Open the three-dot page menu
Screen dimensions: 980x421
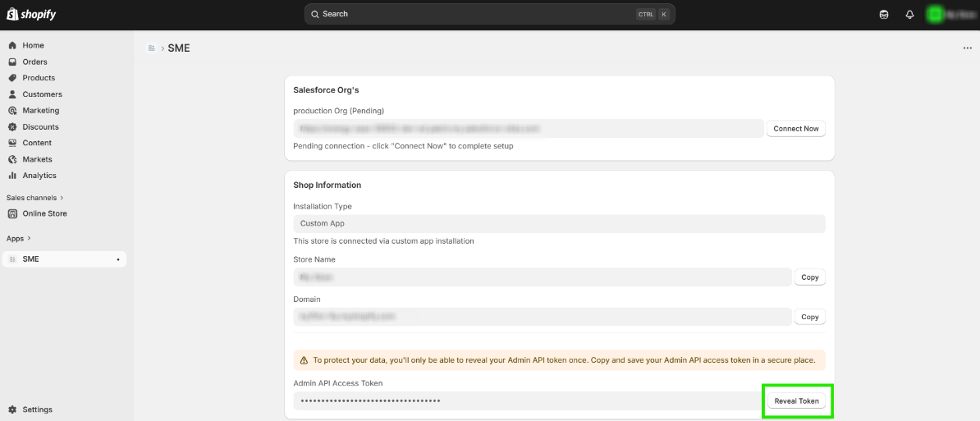pyautogui.click(x=967, y=48)
